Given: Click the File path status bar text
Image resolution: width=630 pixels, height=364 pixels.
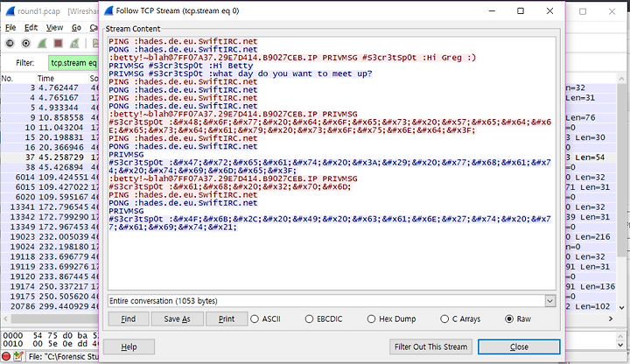Looking at the screenshot, I should pyautogui.click(x=64, y=356).
